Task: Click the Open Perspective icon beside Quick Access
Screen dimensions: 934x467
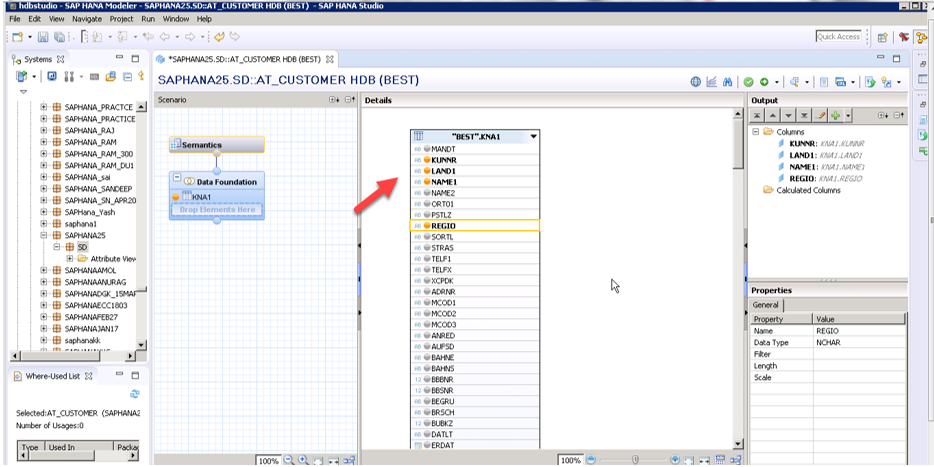Action: point(883,37)
